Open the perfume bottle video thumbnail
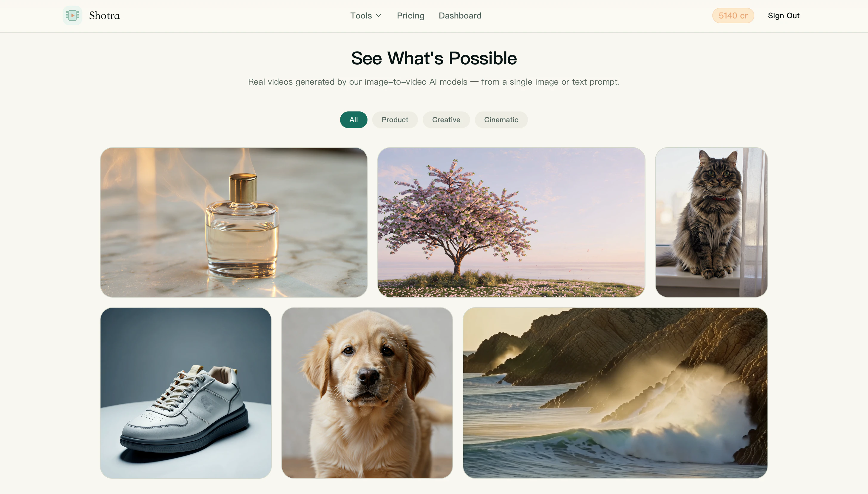The image size is (868, 494). coord(234,222)
